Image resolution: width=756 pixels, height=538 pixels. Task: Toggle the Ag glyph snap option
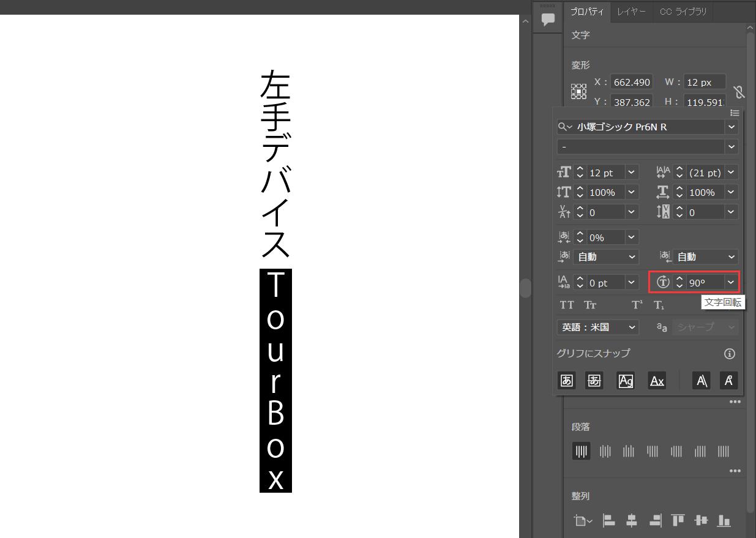pyautogui.click(x=626, y=380)
